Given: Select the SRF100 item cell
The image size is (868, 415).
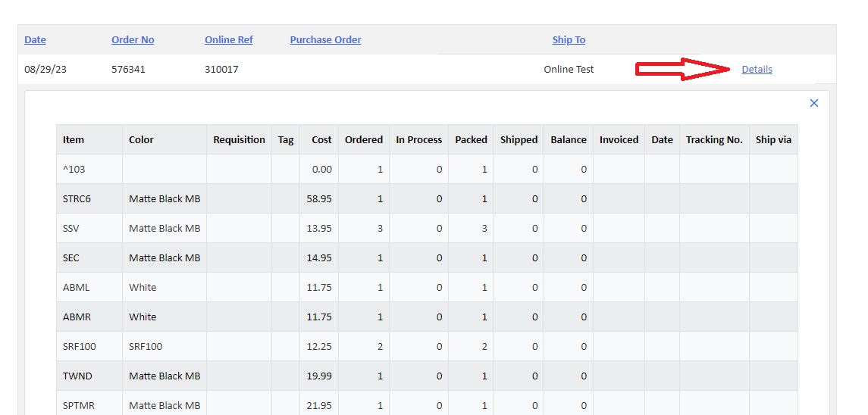Looking at the screenshot, I should click(x=79, y=347).
